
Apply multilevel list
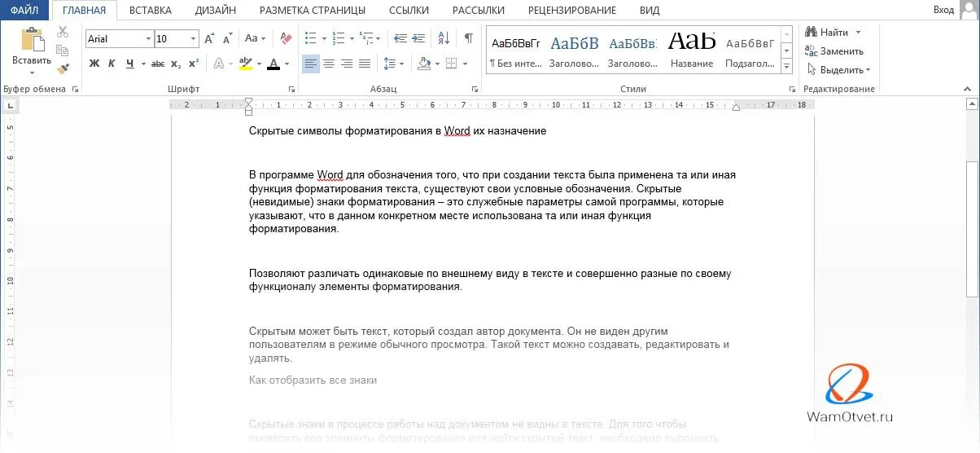point(365,38)
